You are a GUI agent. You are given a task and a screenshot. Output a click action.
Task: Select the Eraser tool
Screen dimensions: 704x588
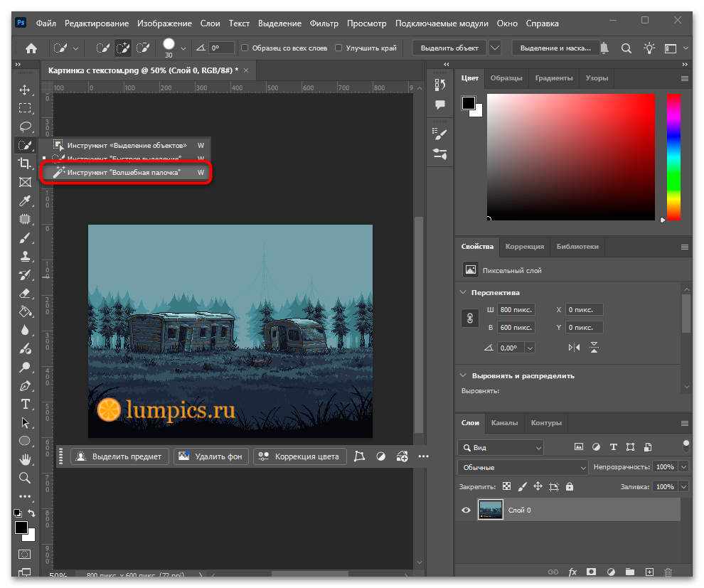[x=25, y=294]
